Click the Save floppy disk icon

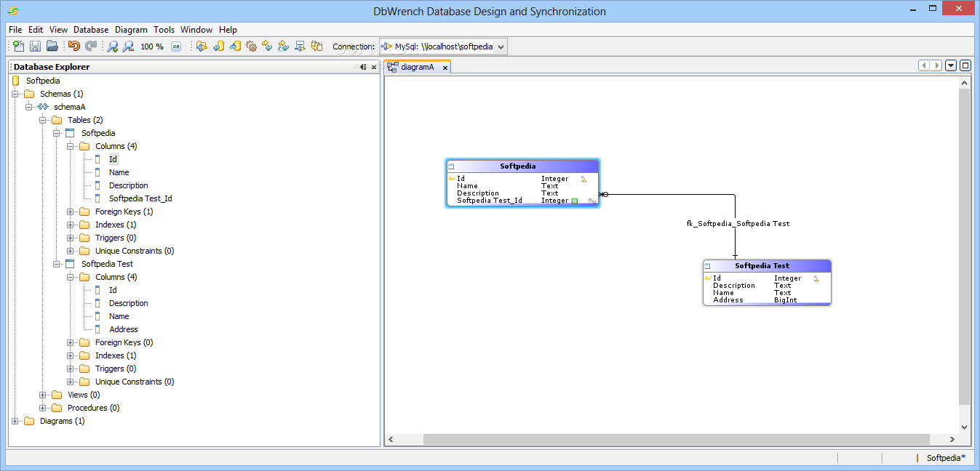[35, 47]
